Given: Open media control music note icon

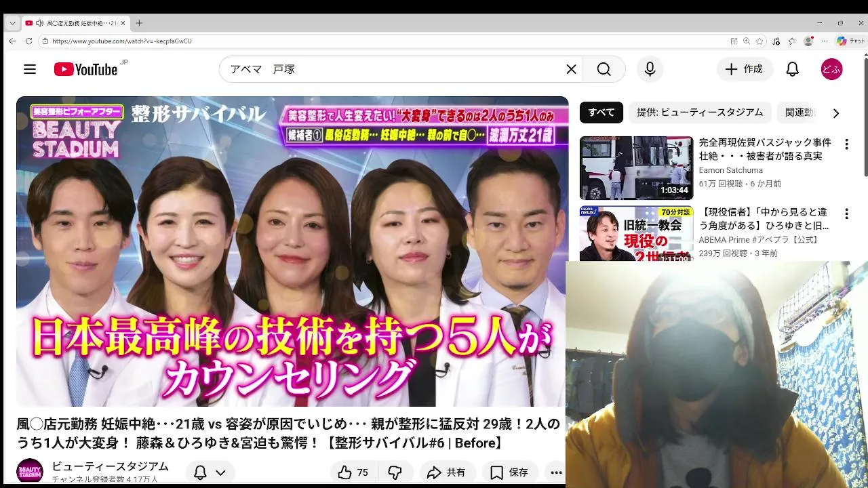Looking at the screenshot, I should coord(776,41).
